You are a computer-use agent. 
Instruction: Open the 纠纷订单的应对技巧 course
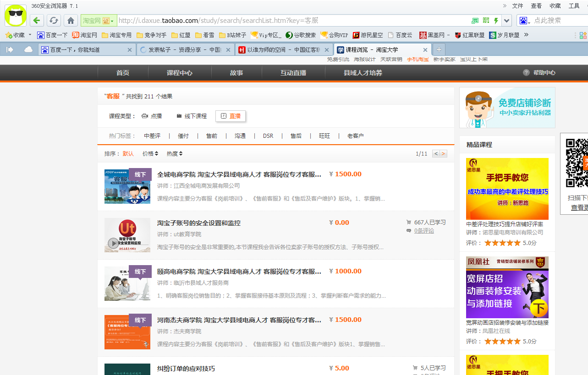click(x=186, y=369)
